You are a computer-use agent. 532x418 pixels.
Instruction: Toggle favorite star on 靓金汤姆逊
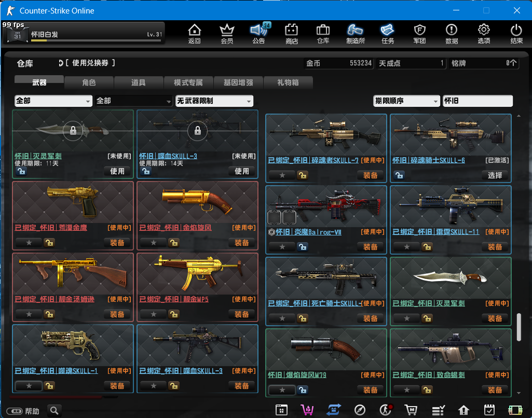pos(29,314)
